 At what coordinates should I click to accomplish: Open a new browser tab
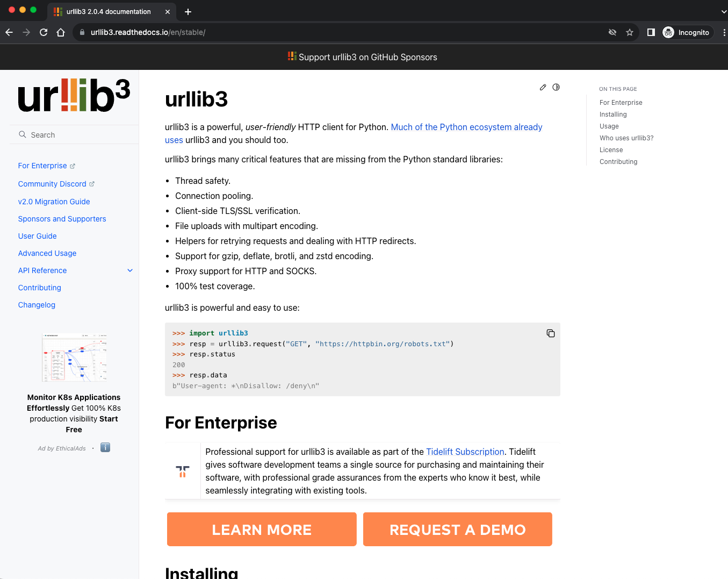coord(188,12)
